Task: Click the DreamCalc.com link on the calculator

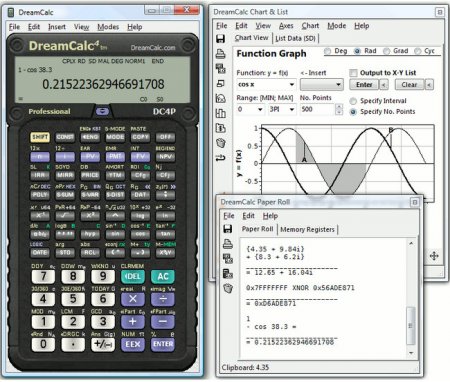Action: click(x=153, y=48)
